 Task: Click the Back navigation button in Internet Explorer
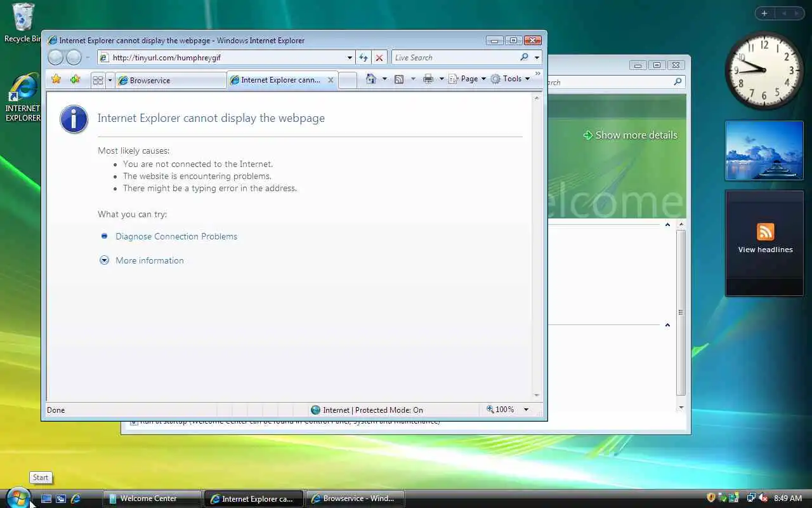pos(56,58)
